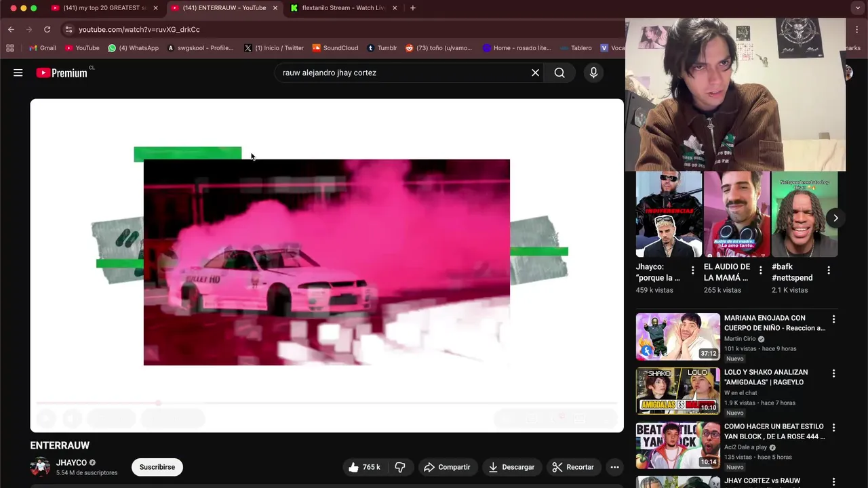The image size is (868, 488).
Task: Open AMIGDALAS thumbnail with 10:10 duration
Action: (x=677, y=390)
